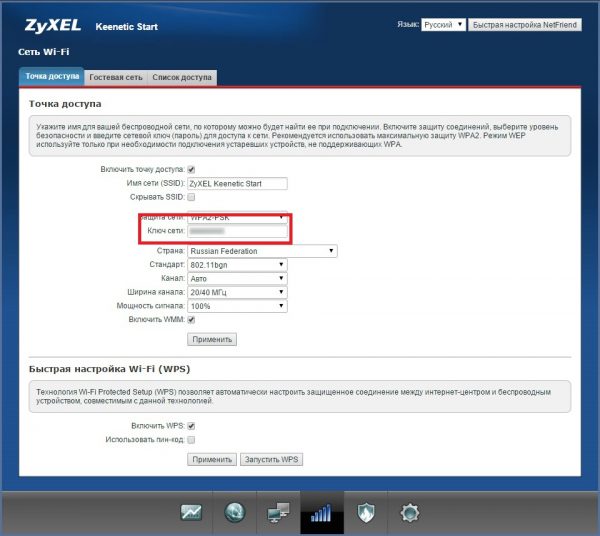Viewport: 600px width, 536px height.
Task: Click Применить in the WPS section
Action: [x=212, y=459]
